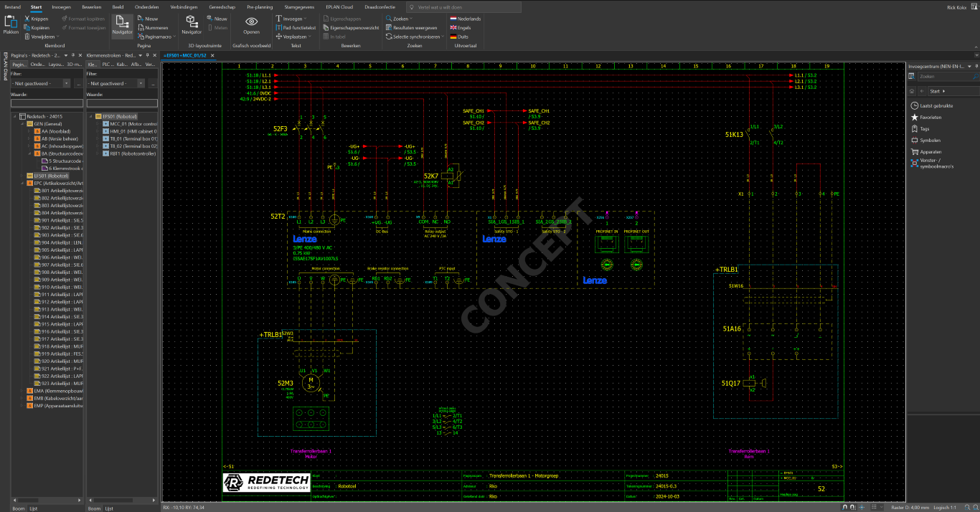
Task: Select page 801 Artikellijstoverzicht
Action: [58, 191]
